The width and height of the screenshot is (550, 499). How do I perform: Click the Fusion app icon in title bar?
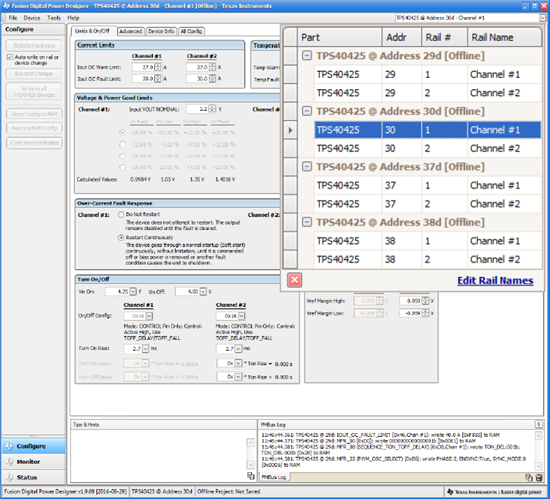tap(6, 6)
